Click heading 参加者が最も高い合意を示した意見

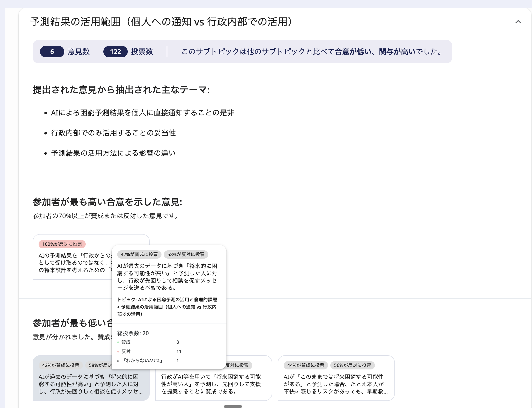[108, 202]
